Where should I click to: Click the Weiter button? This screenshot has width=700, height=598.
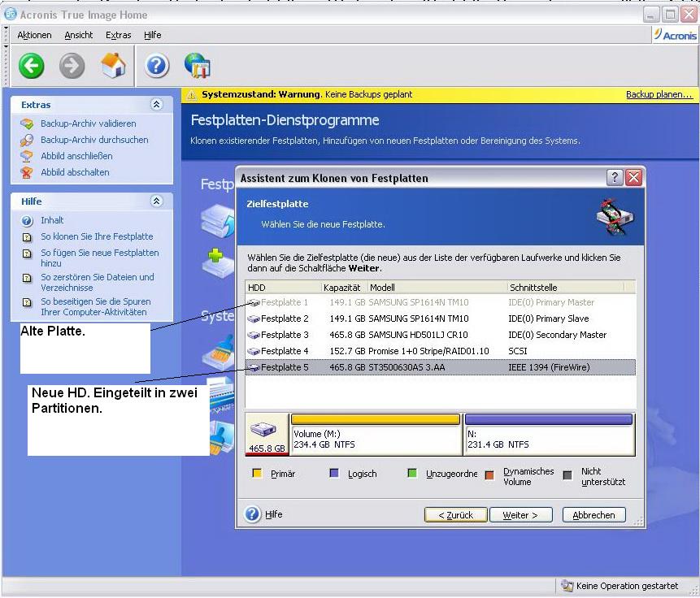coord(520,514)
